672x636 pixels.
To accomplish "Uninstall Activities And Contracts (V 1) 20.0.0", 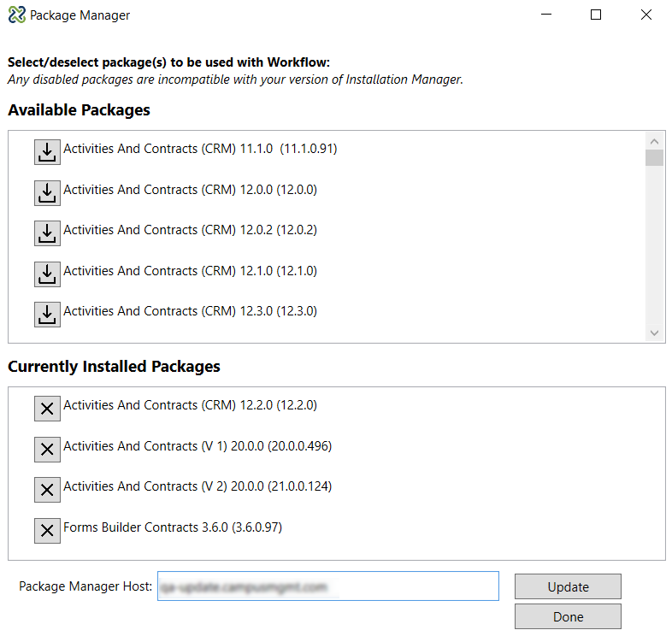I will 47,449.
